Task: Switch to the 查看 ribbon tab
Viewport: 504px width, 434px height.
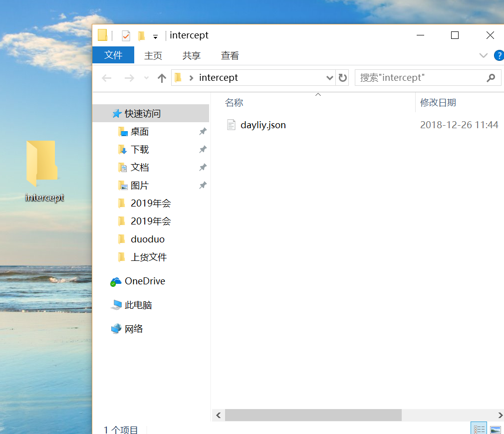Action: point(230,55)
